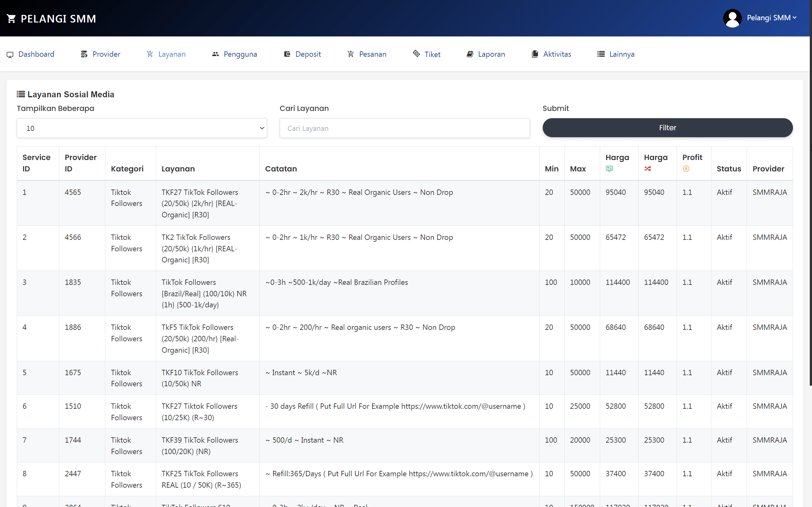Click inside the Cari Layanan search field
The width and height of the screenshot is (812, 507).
point(404,128)
